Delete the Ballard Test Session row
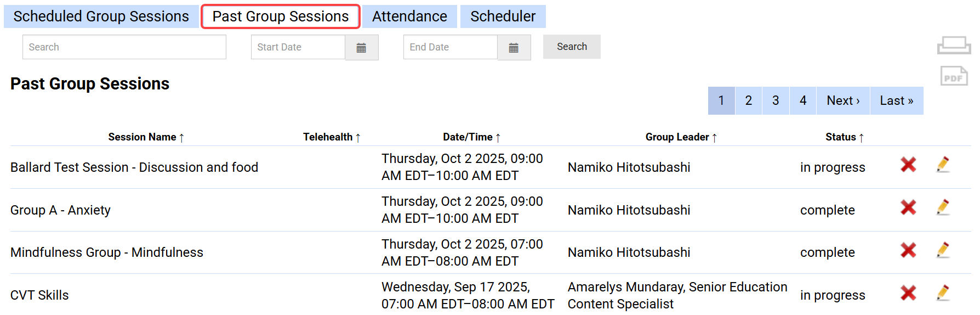 tap(908, 165)
